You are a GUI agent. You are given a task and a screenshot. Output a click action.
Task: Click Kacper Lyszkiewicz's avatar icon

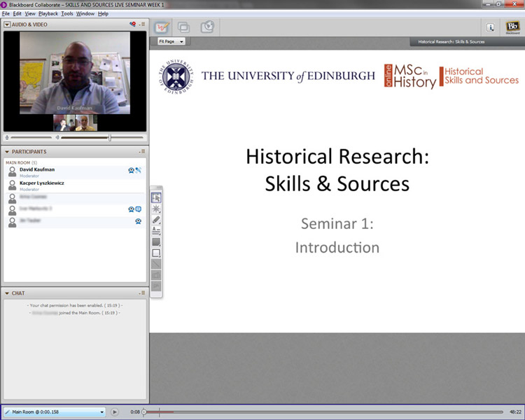tap(12, 185)
